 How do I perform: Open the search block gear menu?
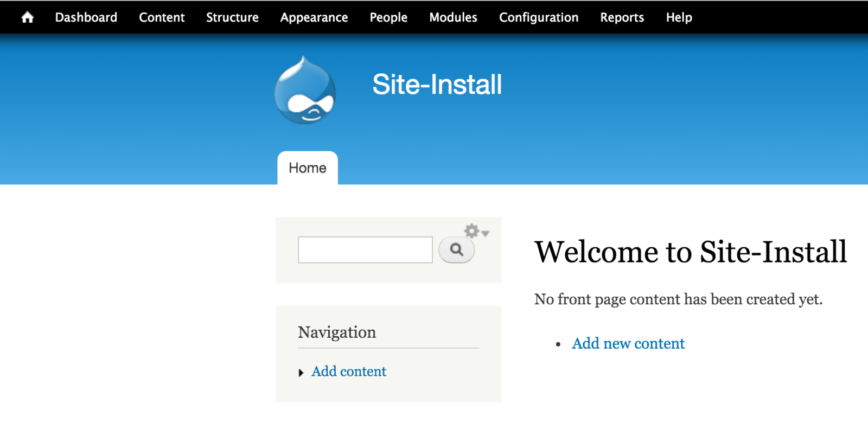[476, 231]
